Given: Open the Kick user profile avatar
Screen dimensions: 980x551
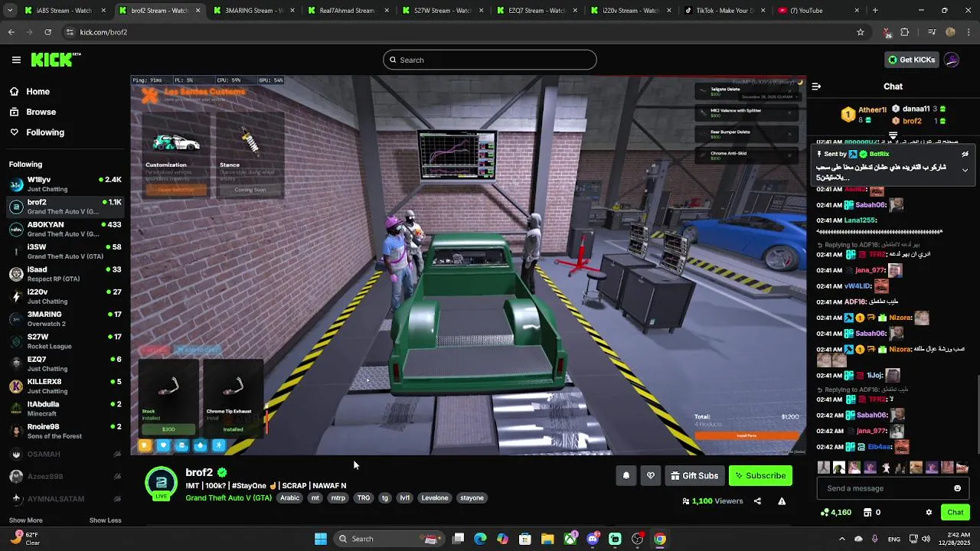Looking at the screenshot, I should tap(952, 60).
